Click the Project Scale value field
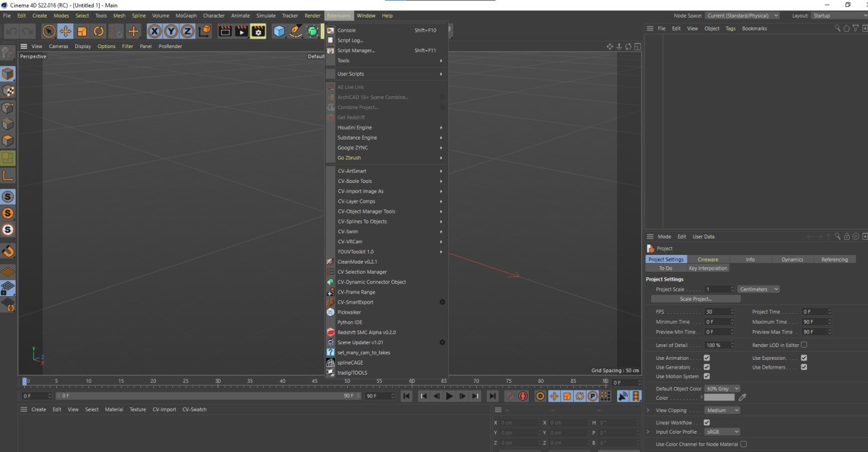 (719, 289)
